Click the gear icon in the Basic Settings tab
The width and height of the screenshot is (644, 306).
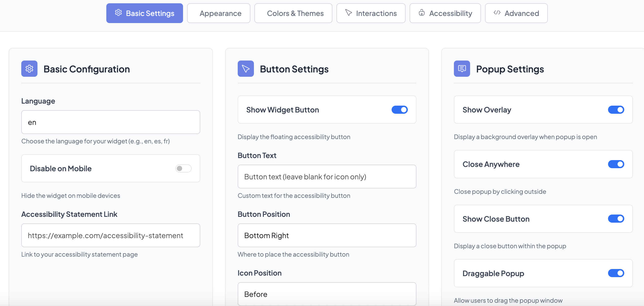pyautogui.click(x=118, y=13)
